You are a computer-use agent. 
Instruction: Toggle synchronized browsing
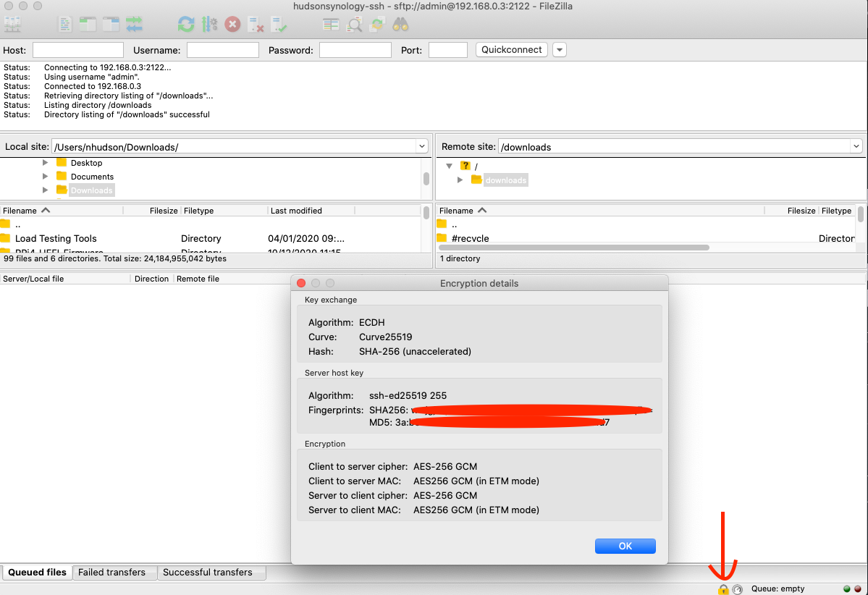tap(378, 25)
